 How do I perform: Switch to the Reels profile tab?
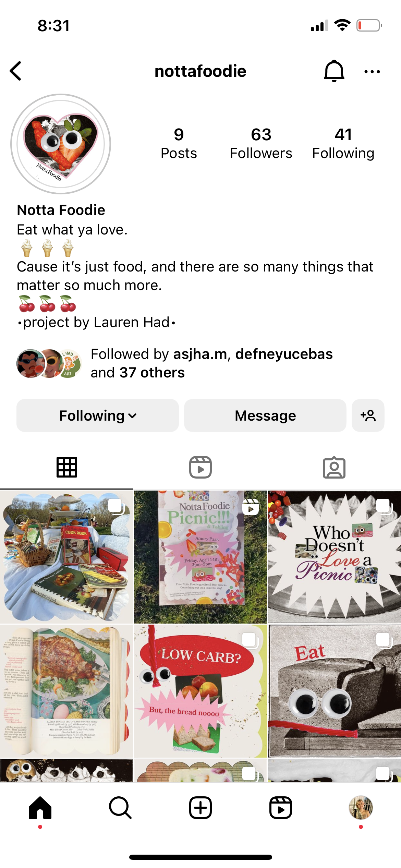click(x=200, y=467)
